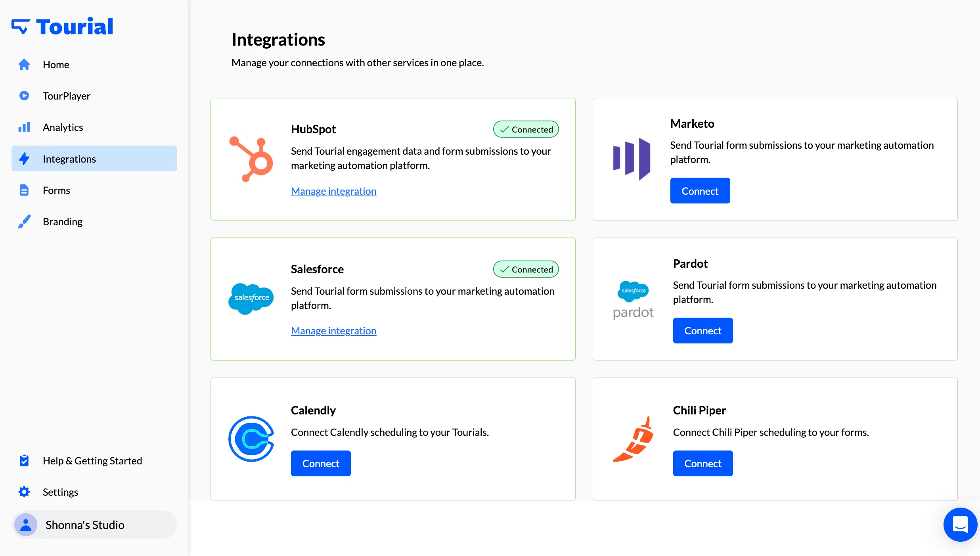Open the Branding page
The width and height of the screenshot is (980, 556).
point(94,221)
